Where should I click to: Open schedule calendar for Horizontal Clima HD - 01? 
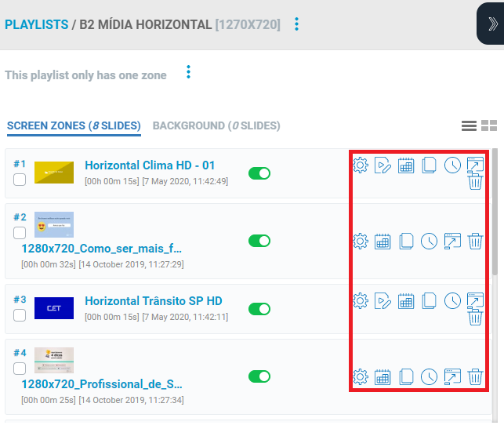click(x=406, y=165)
